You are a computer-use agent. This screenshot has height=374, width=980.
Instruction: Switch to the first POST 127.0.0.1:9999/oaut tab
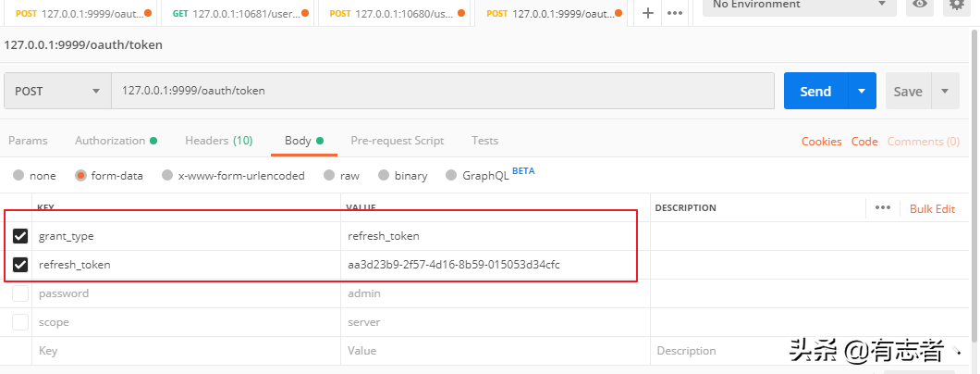79,13
